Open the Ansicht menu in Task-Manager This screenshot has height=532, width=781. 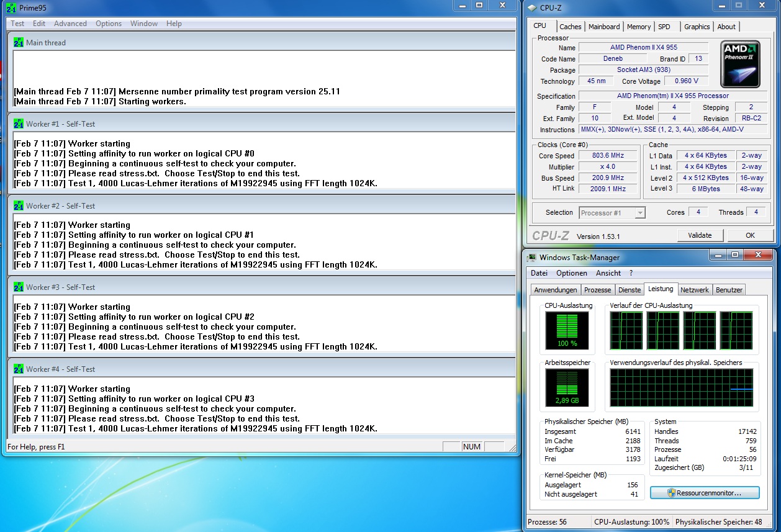click(608, 273)
